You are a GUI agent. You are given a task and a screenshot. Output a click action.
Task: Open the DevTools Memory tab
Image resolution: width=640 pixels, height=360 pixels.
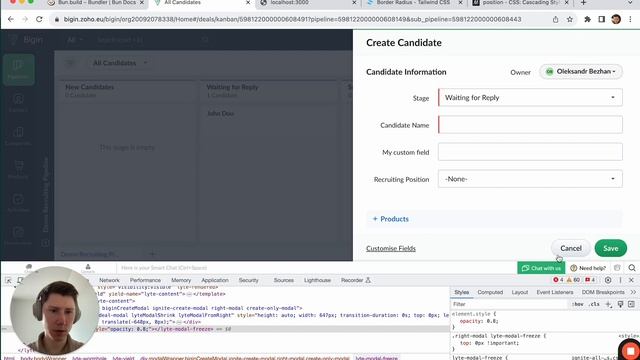tap(181, 280)
